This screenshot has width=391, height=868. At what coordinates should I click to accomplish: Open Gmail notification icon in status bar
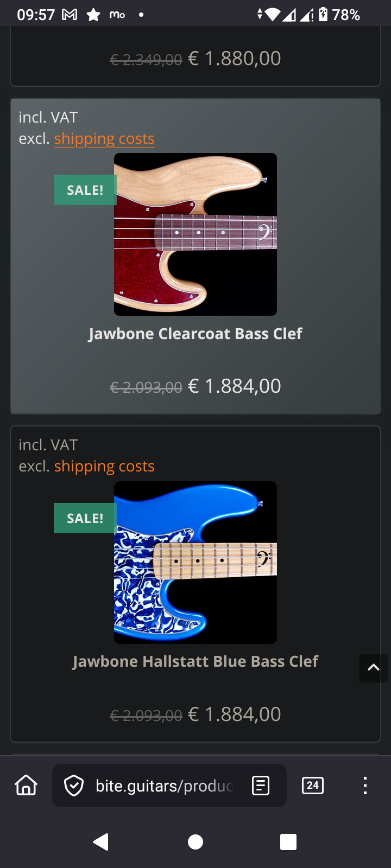[x=70, y=15]
